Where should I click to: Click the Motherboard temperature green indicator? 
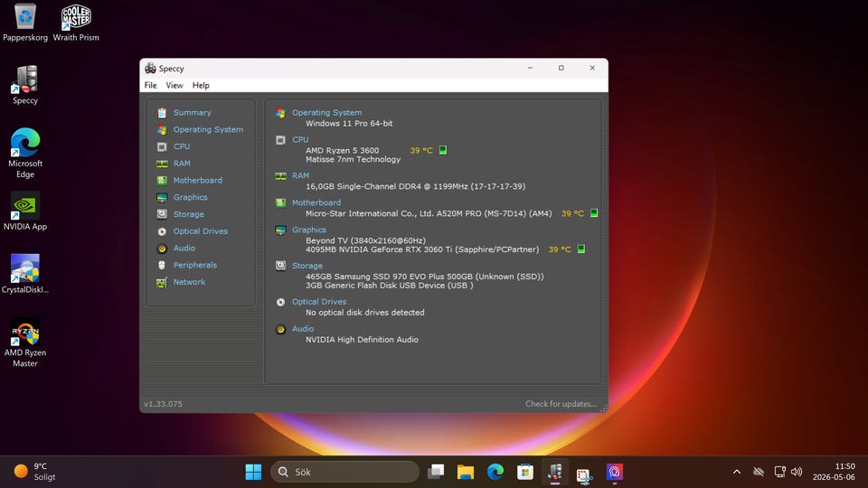click(594, 213)
